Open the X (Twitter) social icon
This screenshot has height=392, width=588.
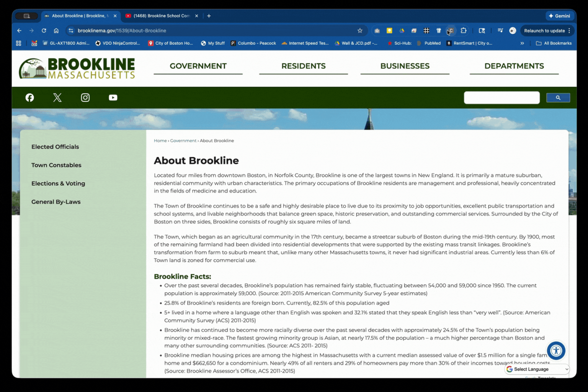(57, 98)
